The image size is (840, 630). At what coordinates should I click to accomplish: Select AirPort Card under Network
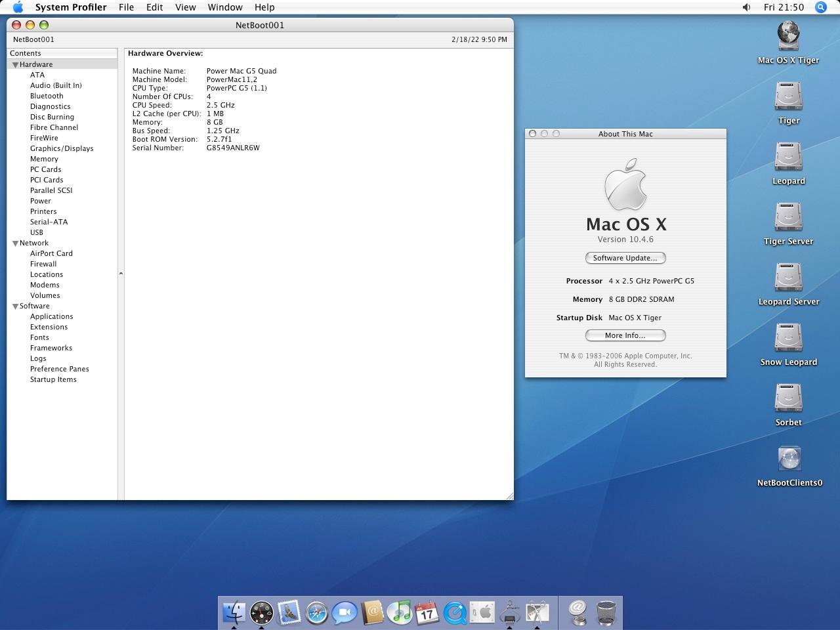(51, 253)
